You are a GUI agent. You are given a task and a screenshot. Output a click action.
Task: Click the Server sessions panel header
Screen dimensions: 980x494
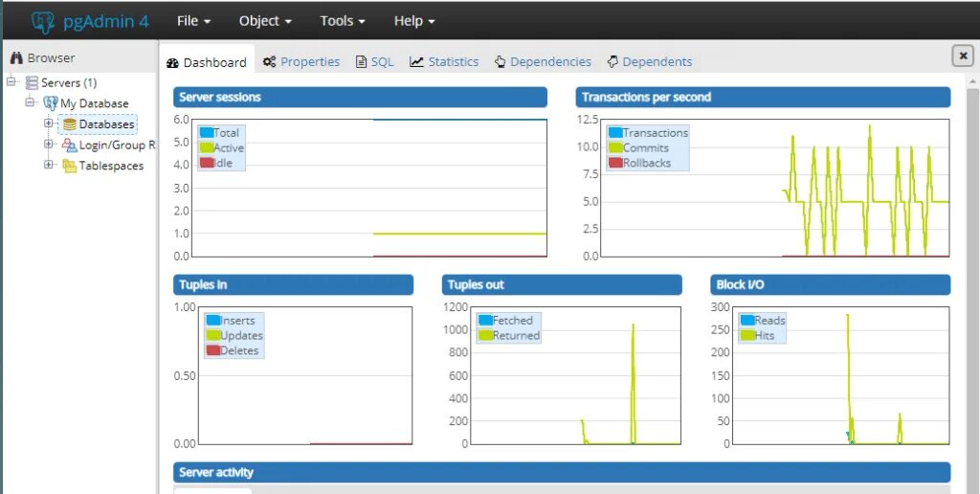click(x=360, y=97)
